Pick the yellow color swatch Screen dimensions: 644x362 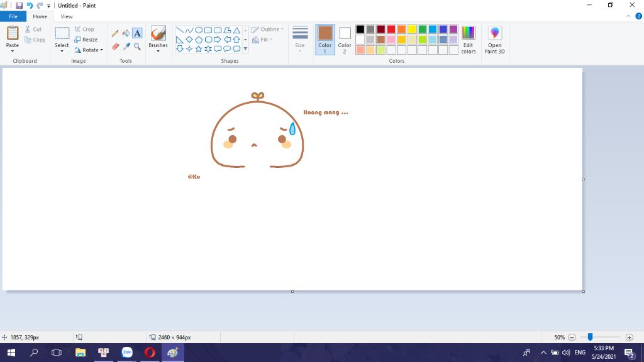(412, 29)
